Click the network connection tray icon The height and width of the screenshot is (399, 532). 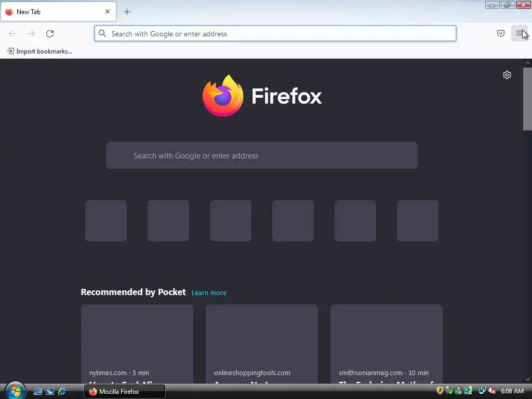coord(482,391)
